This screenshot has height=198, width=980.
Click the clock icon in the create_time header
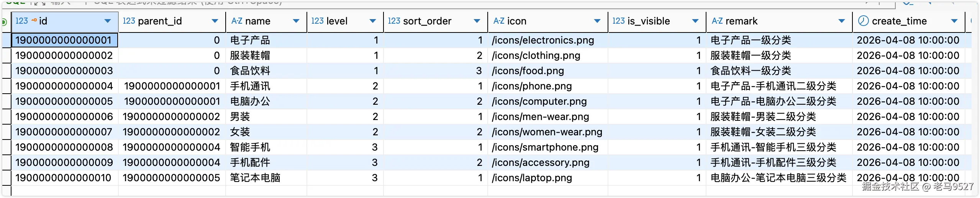click(863, 21)
